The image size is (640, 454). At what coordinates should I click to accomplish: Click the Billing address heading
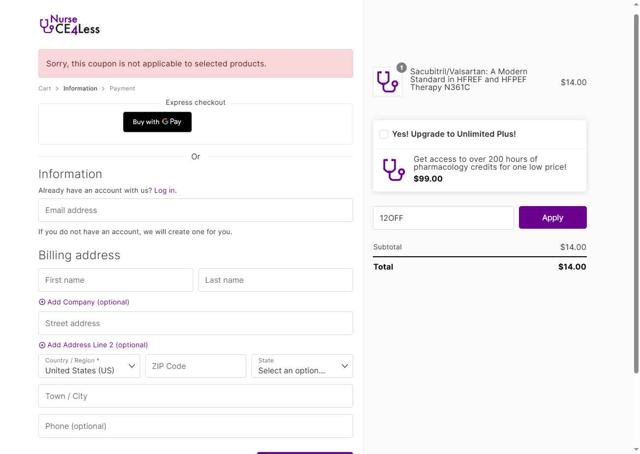pos(79,255)
